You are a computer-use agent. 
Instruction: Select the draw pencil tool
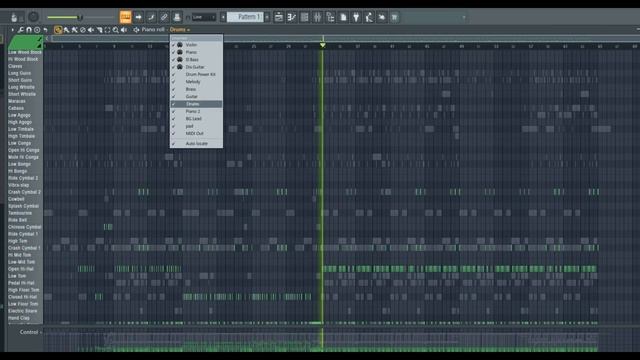click(x=58, y=30)
